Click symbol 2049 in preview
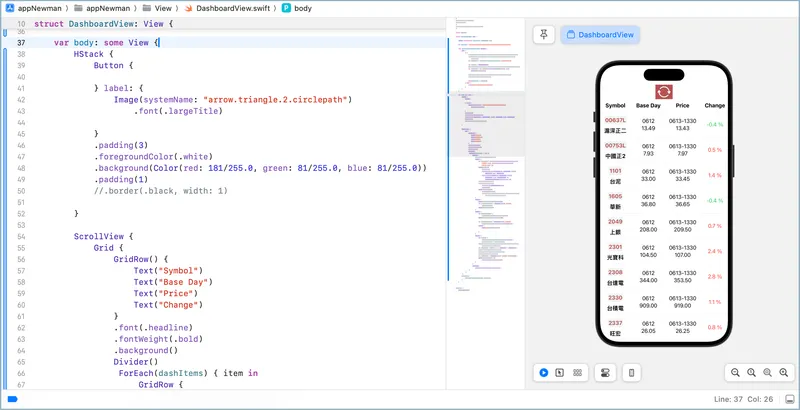This screenshot has width=800, height=410. [x=615, y=222]
